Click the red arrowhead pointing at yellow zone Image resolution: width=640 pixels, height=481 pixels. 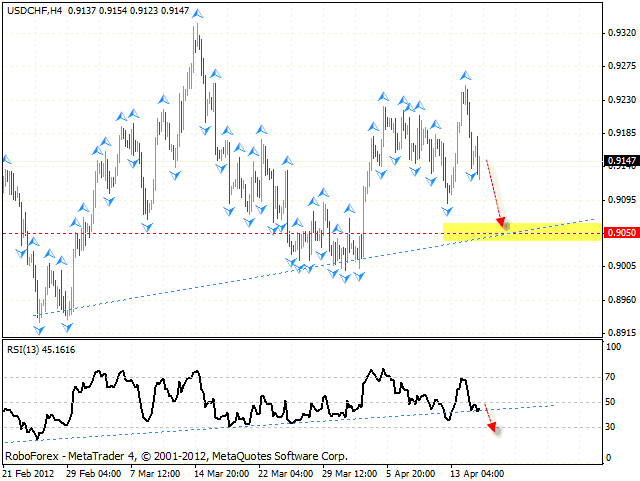coord(501,222)
